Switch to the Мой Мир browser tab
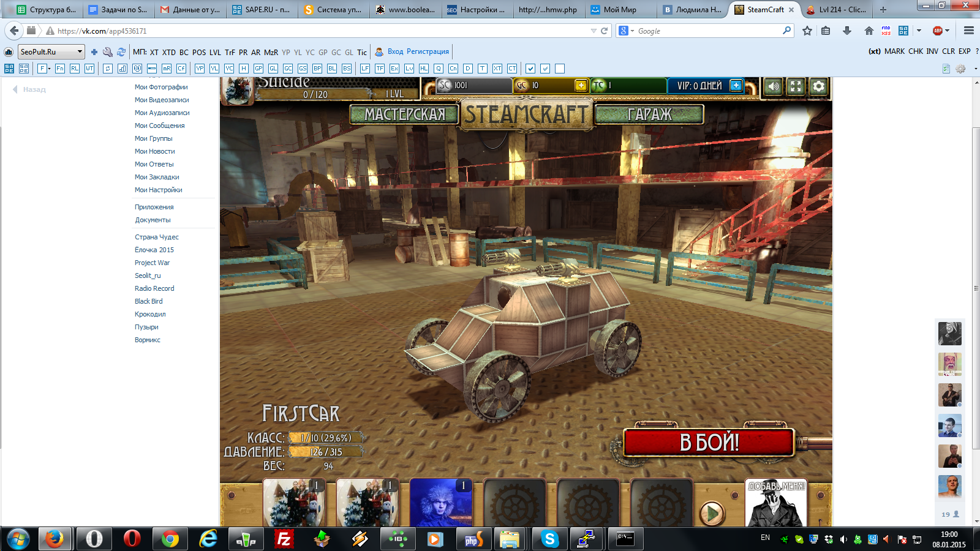The width and height of the screenshot is (980, 551). click(619, 10)
